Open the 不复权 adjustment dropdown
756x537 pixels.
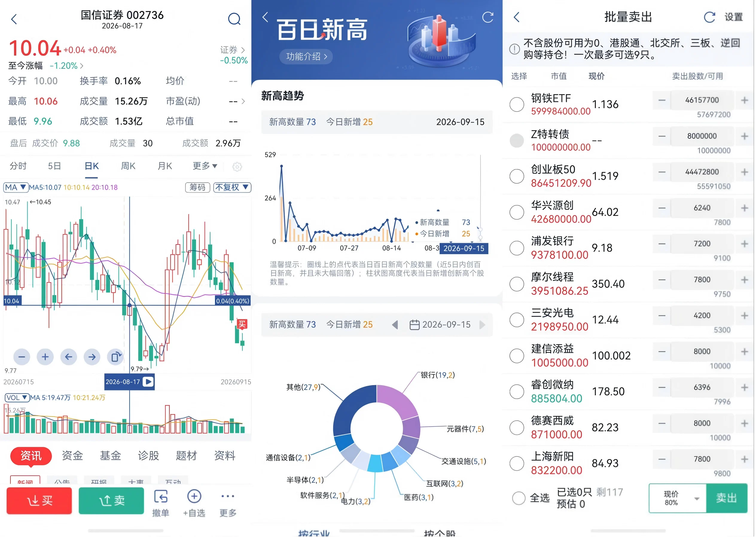[232, 187]
